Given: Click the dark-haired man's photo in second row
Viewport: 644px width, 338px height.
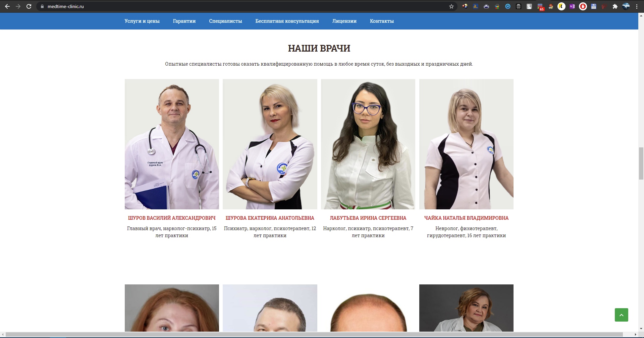Looking at the screenshot, I should tap(270, 308).
